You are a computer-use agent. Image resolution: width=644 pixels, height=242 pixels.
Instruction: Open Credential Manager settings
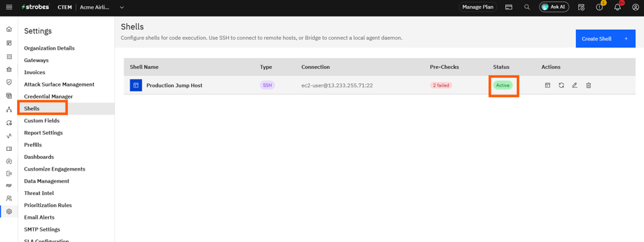(x=48, y=97)
